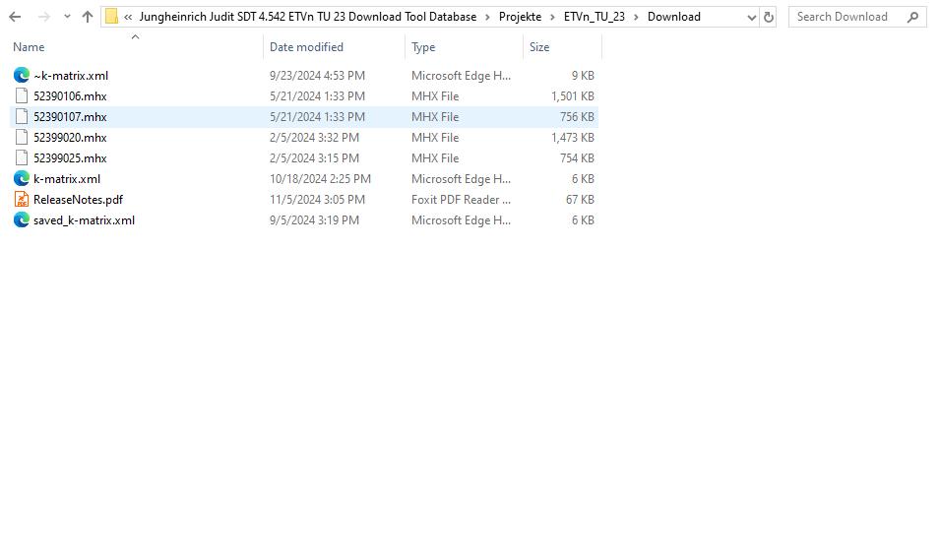Select file name 52390107.mhx
The width and height of the screenshot is (940, 560).
(70, 117)
